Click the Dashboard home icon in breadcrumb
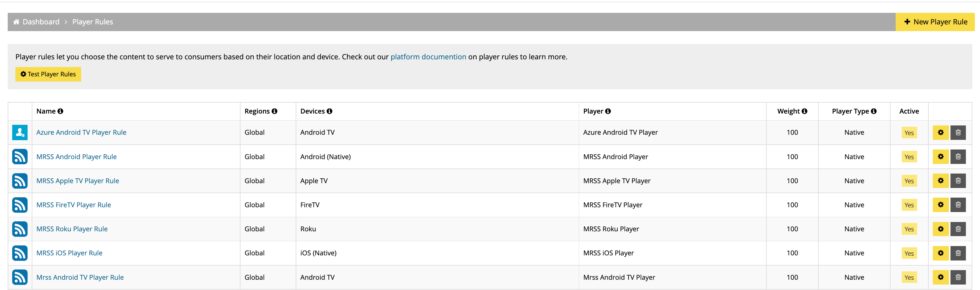This screenshot has height=290, width=980. tap(16, 22)
